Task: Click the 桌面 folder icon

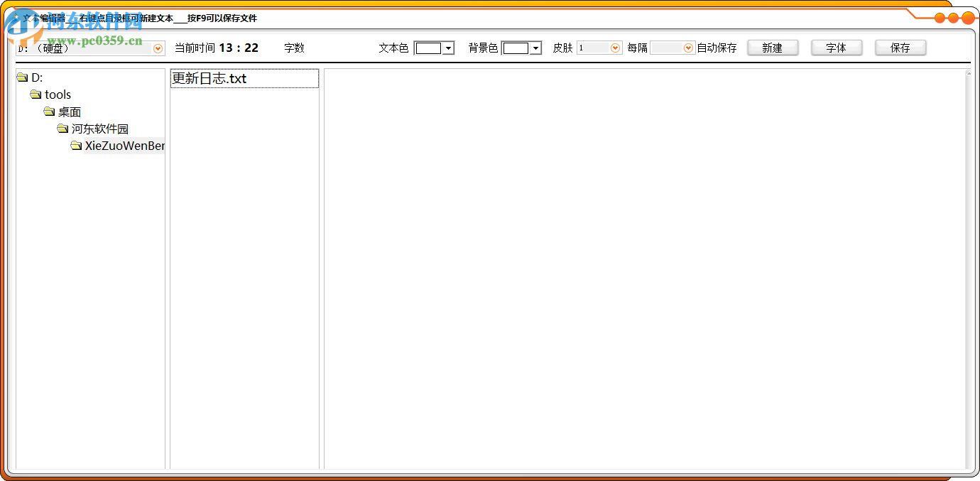Action: pyautogui.click(x=49, y=111)
